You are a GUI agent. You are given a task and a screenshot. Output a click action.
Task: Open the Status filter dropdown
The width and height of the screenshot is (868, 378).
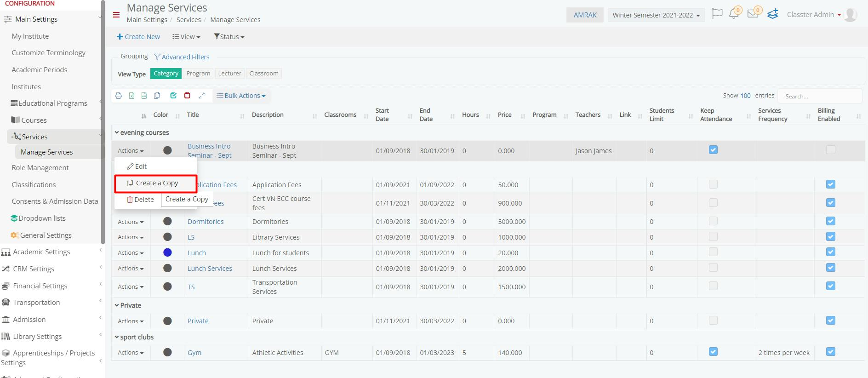pyautogui.click(x=229, y=37)
